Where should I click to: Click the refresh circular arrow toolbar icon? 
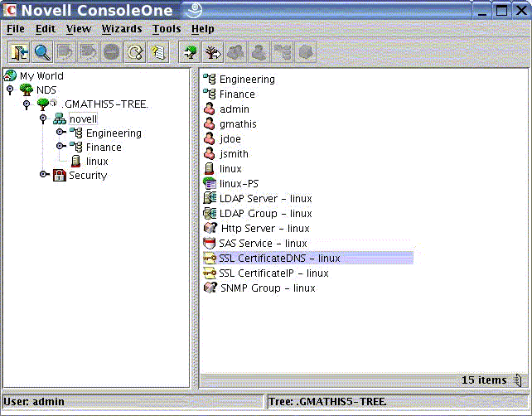pos(135,52)
